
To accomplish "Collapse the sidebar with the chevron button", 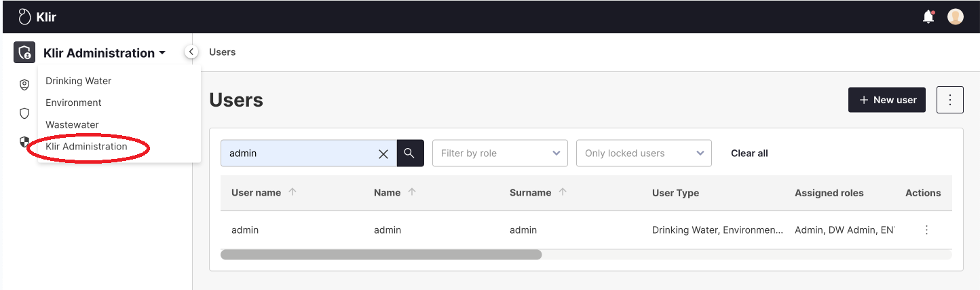I will tap(191, 52).
